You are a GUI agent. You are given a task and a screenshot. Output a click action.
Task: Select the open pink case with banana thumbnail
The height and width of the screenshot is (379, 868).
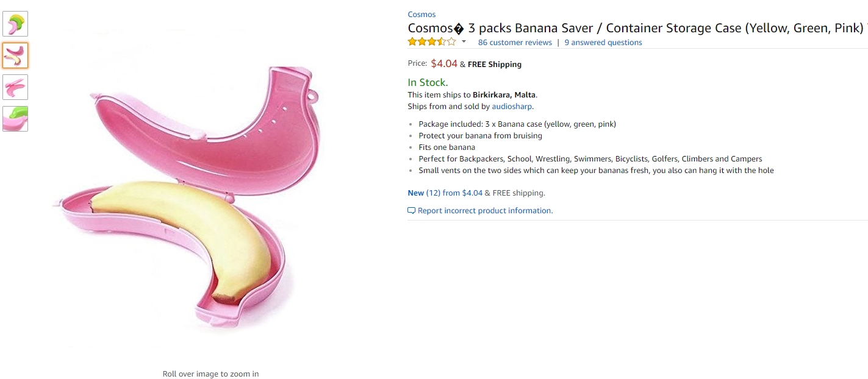coord(15,55)
